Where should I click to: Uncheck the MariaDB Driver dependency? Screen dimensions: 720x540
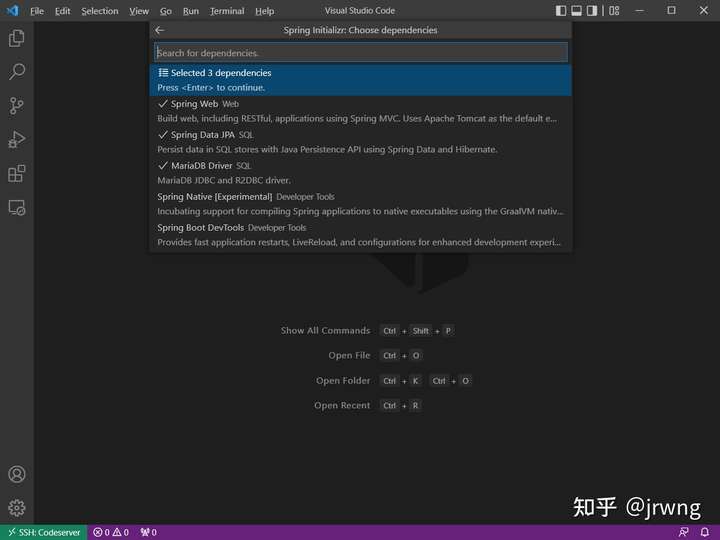click(x=360, y=173)
